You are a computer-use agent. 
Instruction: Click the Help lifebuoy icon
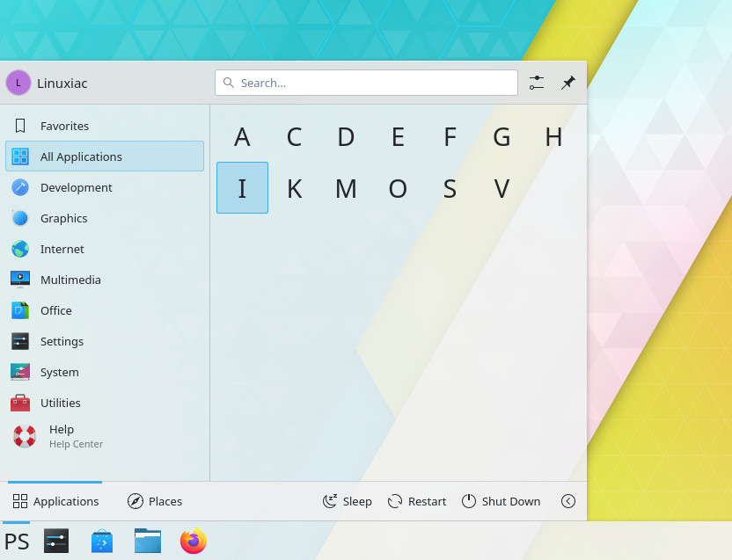(x=25, y=437)
